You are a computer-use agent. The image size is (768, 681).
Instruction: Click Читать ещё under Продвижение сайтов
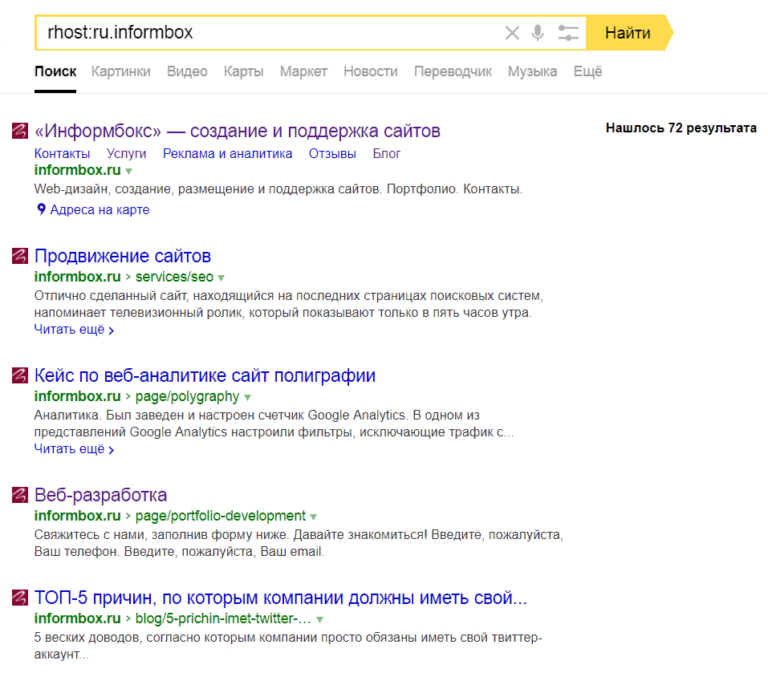point(73,330)
